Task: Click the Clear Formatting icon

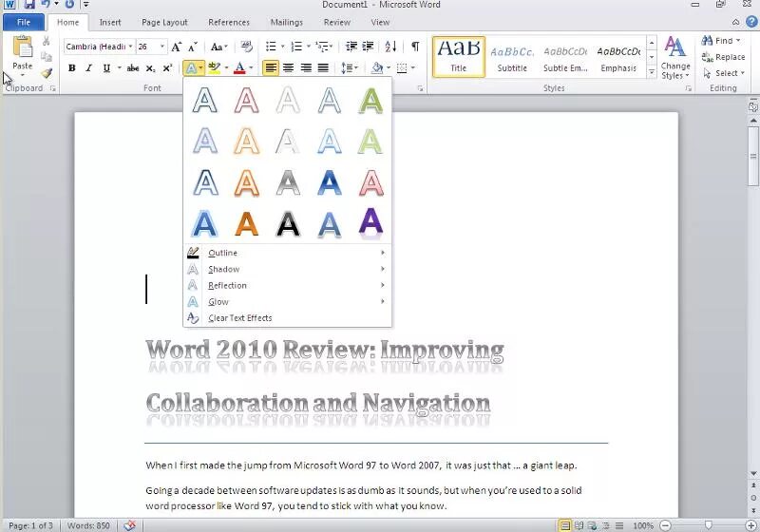Action: point(247,47)
